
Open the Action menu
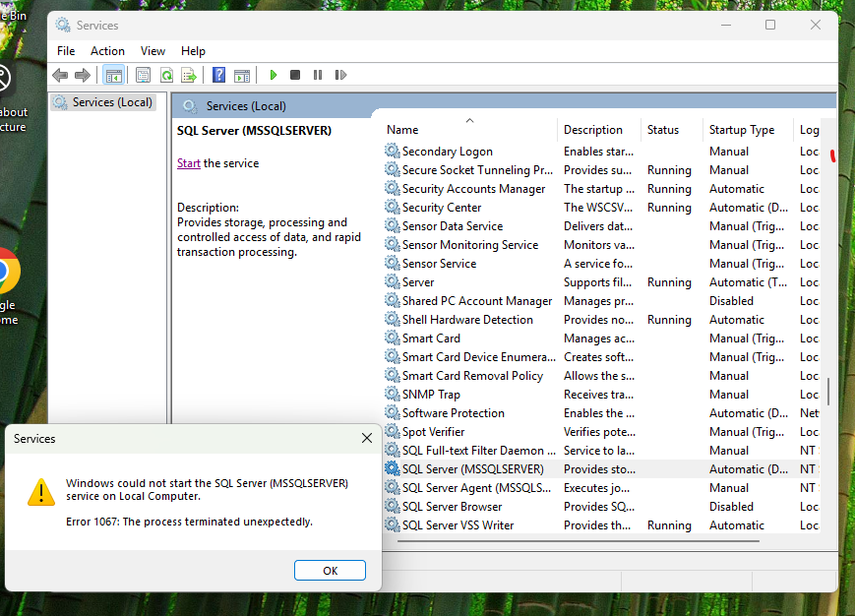click(x=107, y=51)
